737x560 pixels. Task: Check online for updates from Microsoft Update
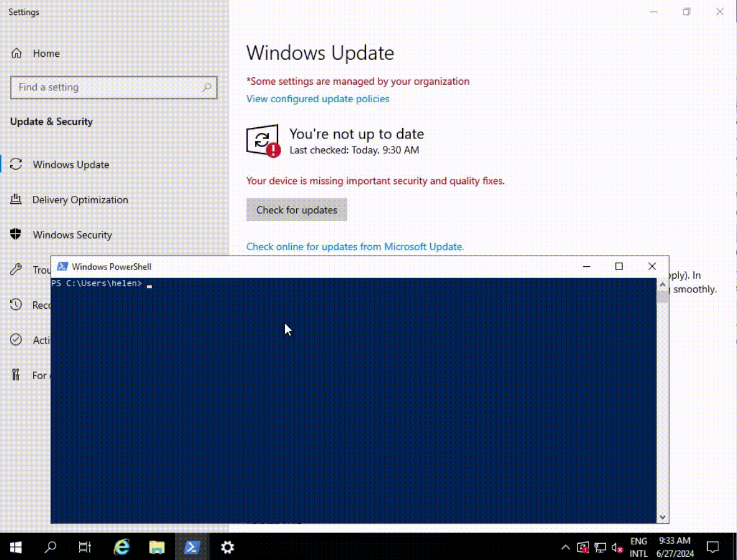pos(355,247)
